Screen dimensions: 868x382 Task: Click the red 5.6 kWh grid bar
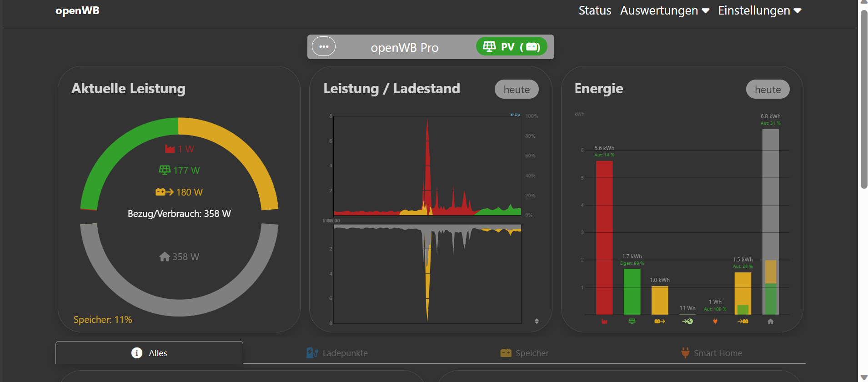point(604,238)
